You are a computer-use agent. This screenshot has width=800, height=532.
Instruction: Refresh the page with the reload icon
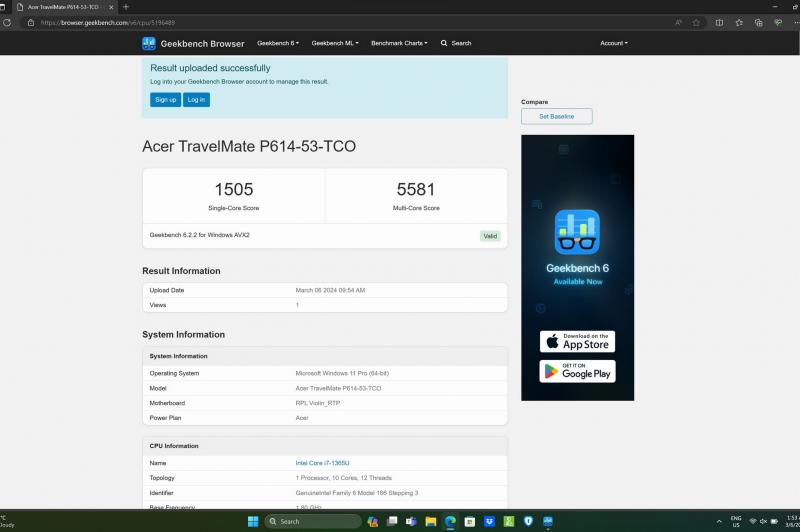[x=7, y=22]
